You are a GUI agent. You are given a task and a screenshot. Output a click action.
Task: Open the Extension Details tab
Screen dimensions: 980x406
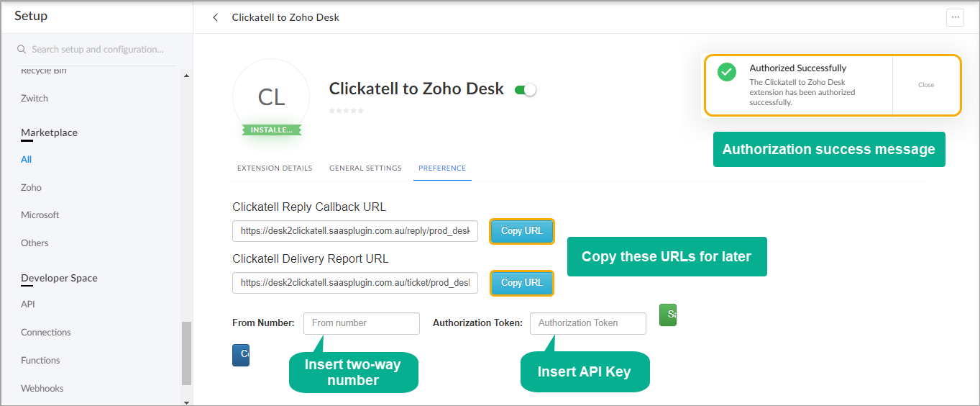(275, 168)
